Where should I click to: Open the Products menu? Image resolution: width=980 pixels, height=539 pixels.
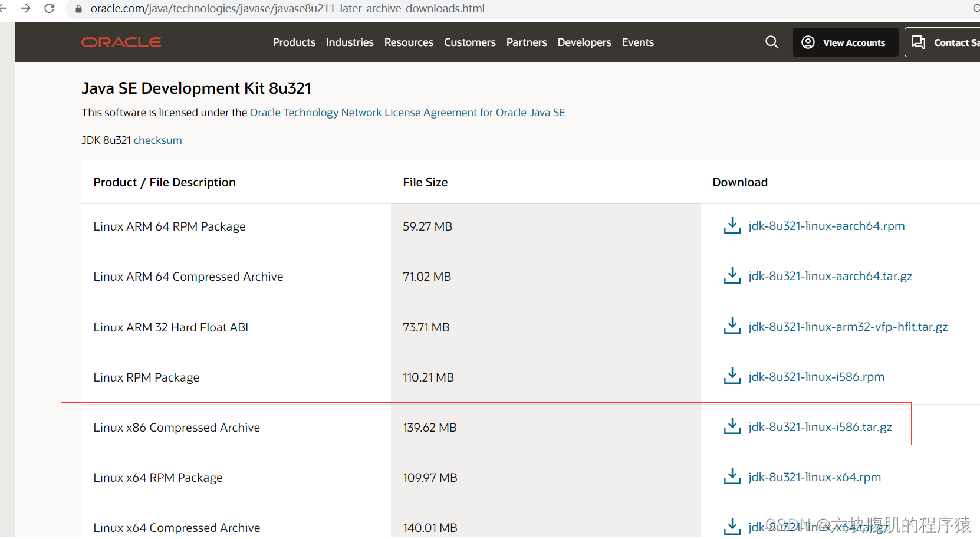294,42
